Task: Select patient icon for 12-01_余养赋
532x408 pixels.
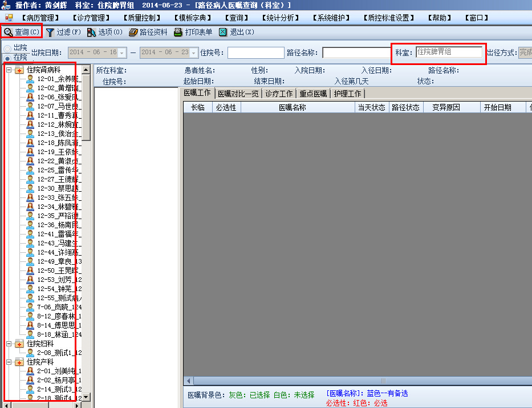Action: [x=30, y=79]
